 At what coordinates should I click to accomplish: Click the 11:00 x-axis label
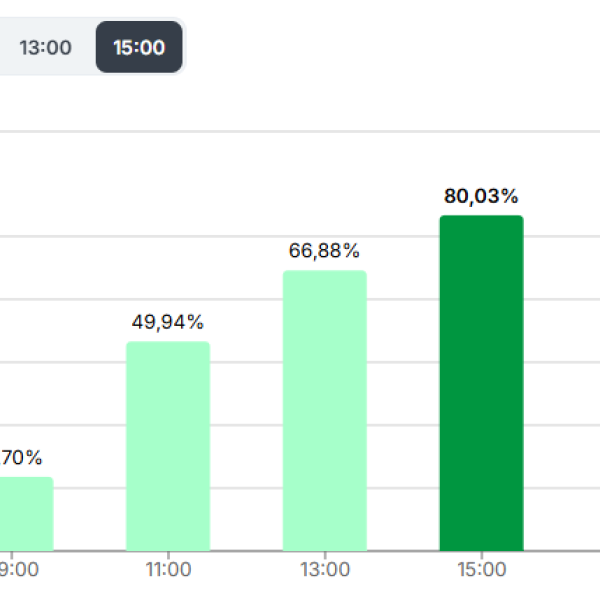coord(168,570)
